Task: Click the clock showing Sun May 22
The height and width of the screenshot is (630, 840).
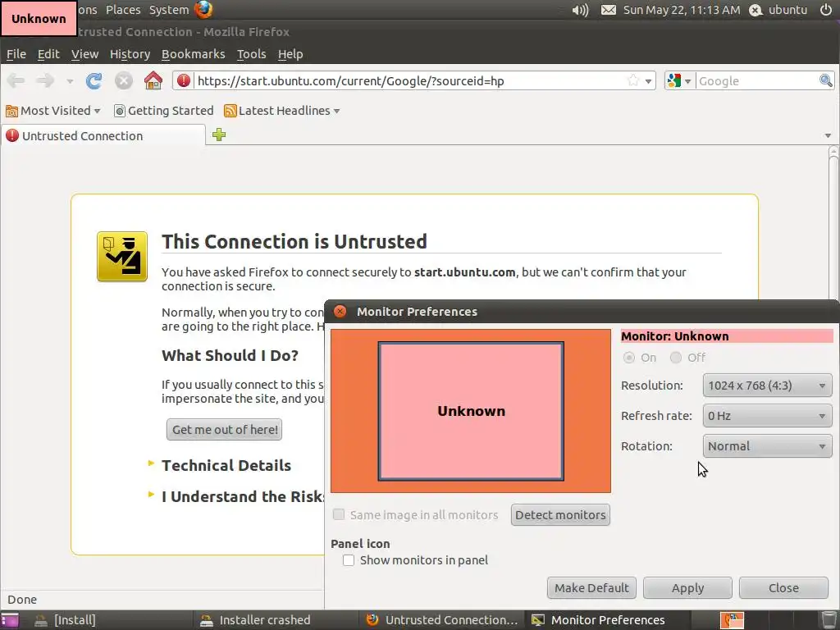Action: (682, 10)
